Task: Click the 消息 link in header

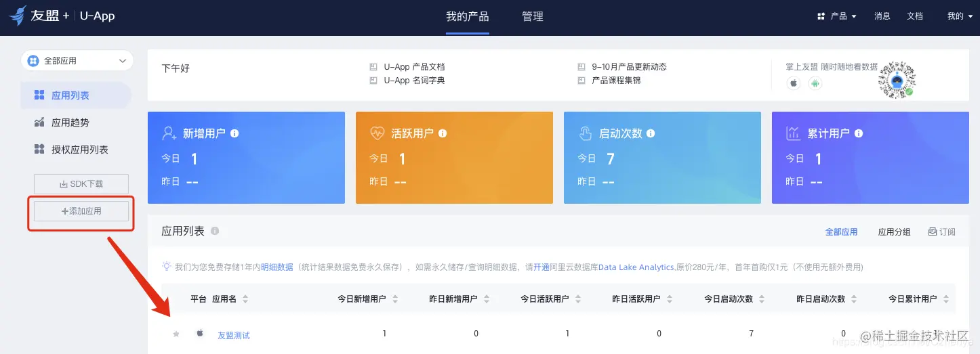Action: [x=882, y=16]
